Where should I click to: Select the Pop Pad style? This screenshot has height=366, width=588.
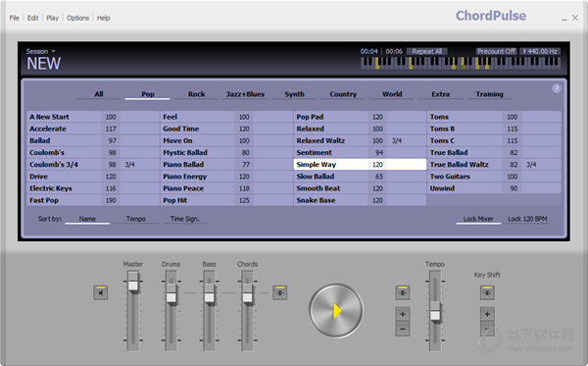click(360, 117)
